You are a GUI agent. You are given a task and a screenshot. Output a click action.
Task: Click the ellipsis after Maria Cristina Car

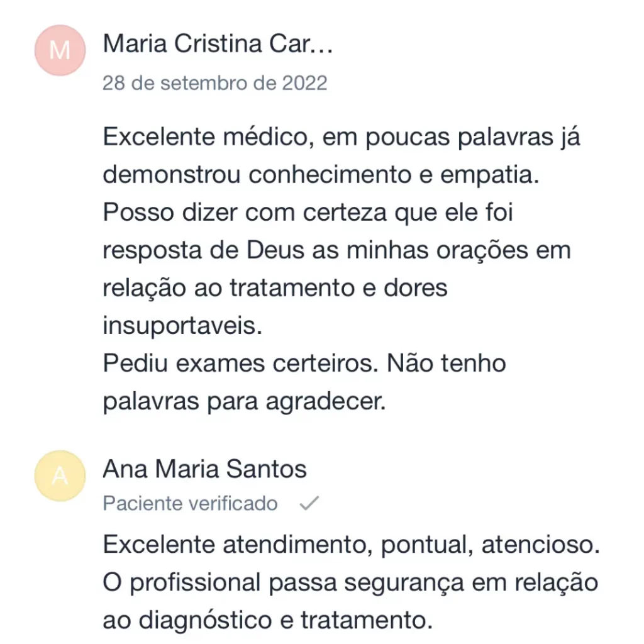(320, 45)
